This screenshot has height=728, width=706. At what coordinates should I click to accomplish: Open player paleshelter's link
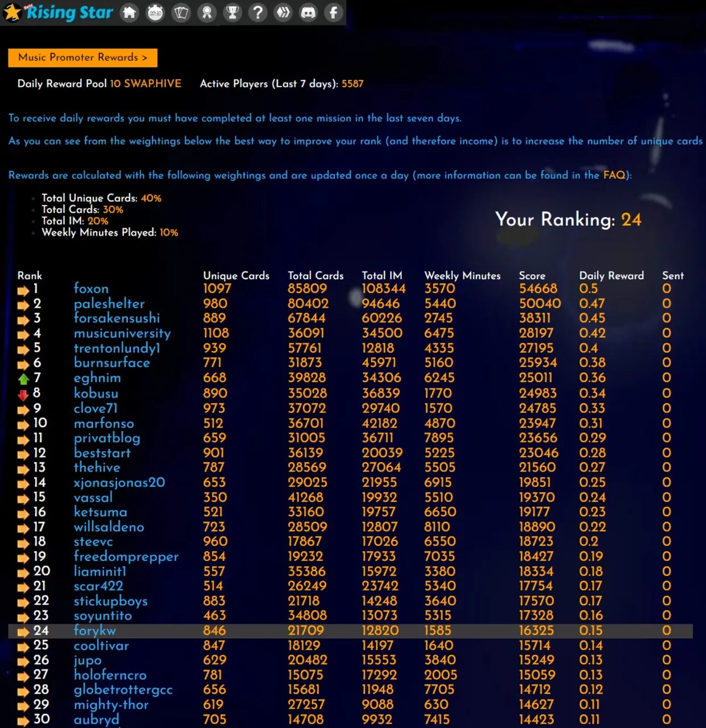(109, 304)
